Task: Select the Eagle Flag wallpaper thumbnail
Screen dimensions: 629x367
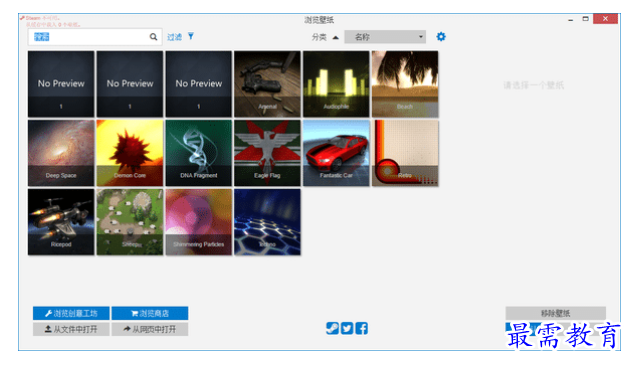Action: pos(268,153)
